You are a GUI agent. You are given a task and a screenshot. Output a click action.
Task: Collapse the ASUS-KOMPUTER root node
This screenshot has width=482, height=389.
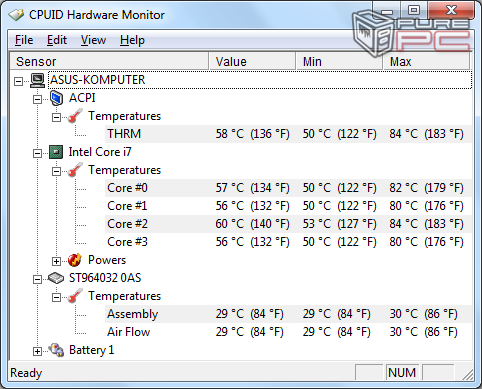(19, 81)
